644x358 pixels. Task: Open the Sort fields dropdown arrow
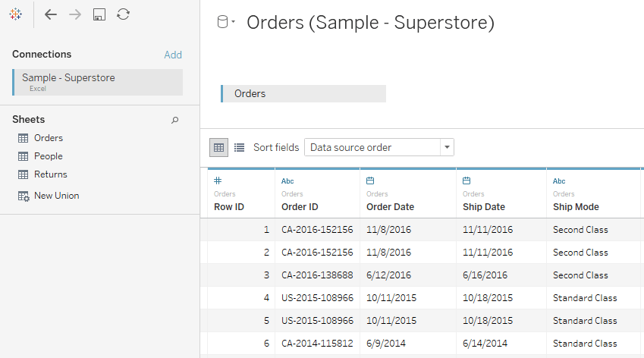click(x=447, y=147)
